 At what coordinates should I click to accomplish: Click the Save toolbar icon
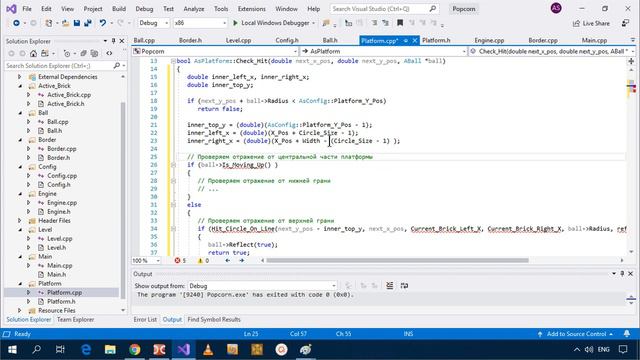point(77,23)
